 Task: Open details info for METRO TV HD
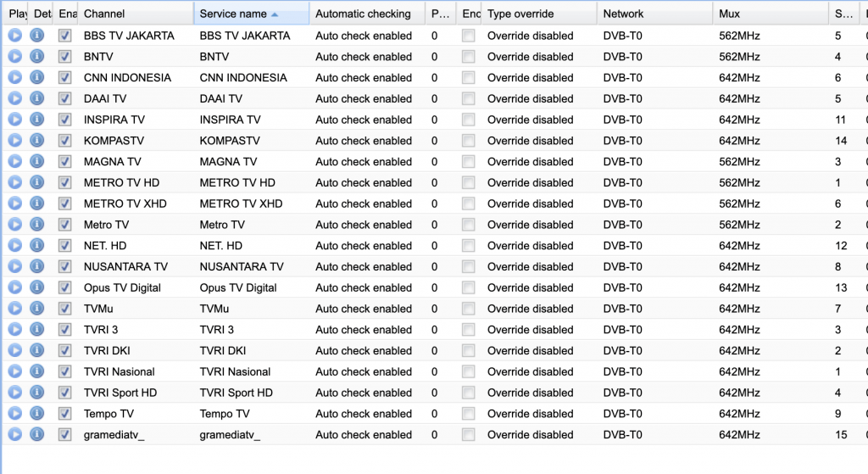(36, 183)
